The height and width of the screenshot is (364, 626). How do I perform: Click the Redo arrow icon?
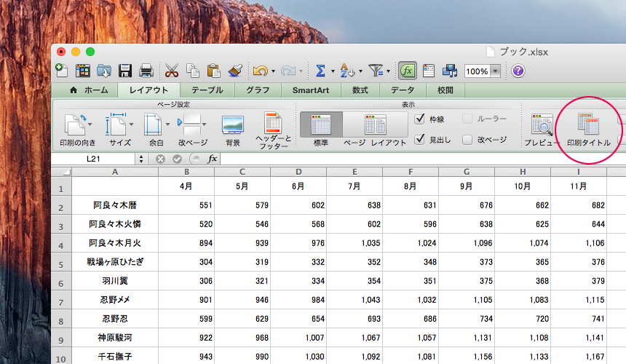[x=288, y=71]
